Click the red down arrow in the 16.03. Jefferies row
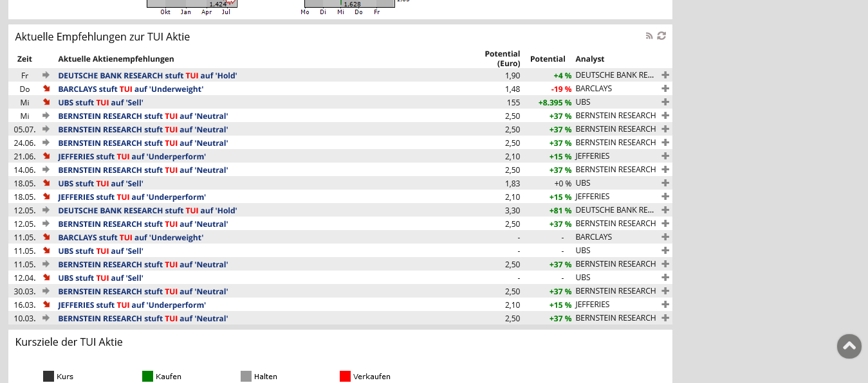 click(x=46, y=305)
